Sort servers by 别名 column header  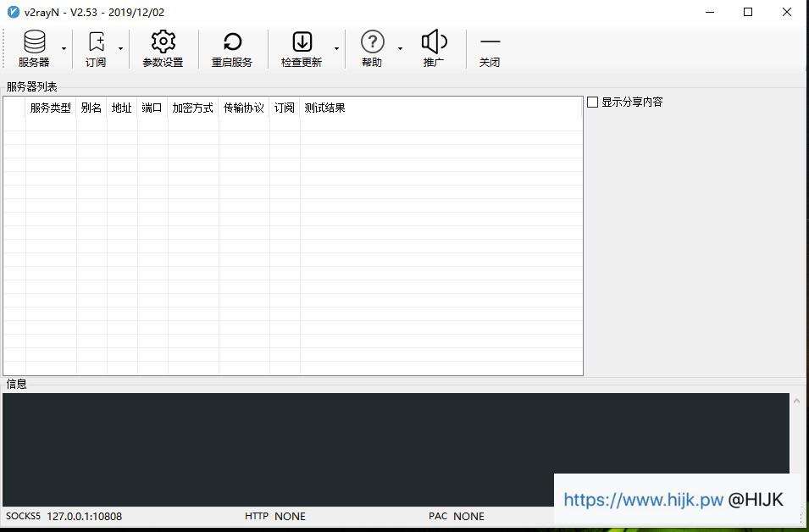click(91, 108)
